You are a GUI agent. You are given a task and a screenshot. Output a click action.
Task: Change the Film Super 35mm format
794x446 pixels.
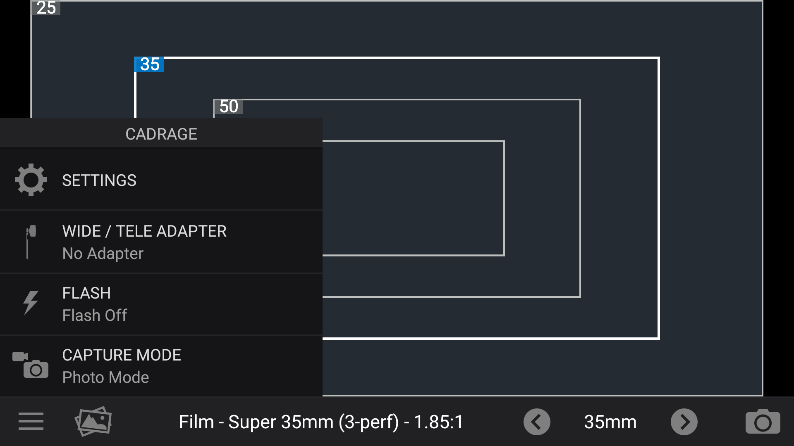(x=320, y=422)
